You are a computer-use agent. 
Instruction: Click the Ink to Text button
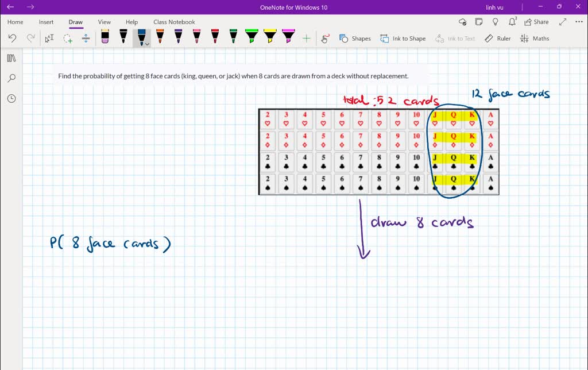[x=455, y=38]
